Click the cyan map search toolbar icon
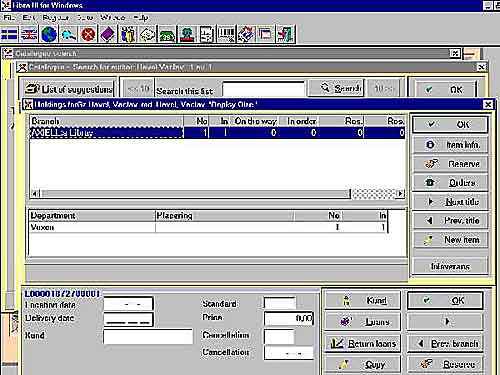Viewport: 500px width, 375px height. click(68, 34)
